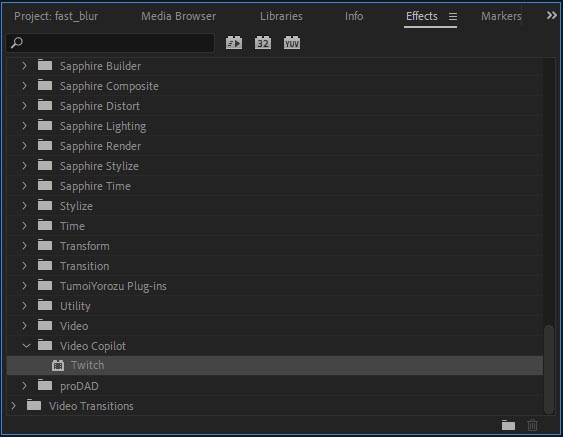563x437 pixels.
Task: Expand Sapphire Lighting chevron
Action: pos(24,126)
